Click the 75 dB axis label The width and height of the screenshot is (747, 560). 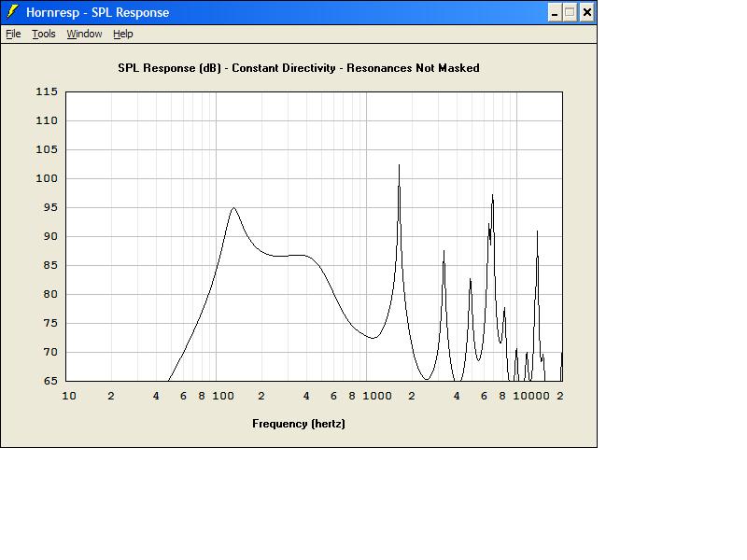point(50,323)
